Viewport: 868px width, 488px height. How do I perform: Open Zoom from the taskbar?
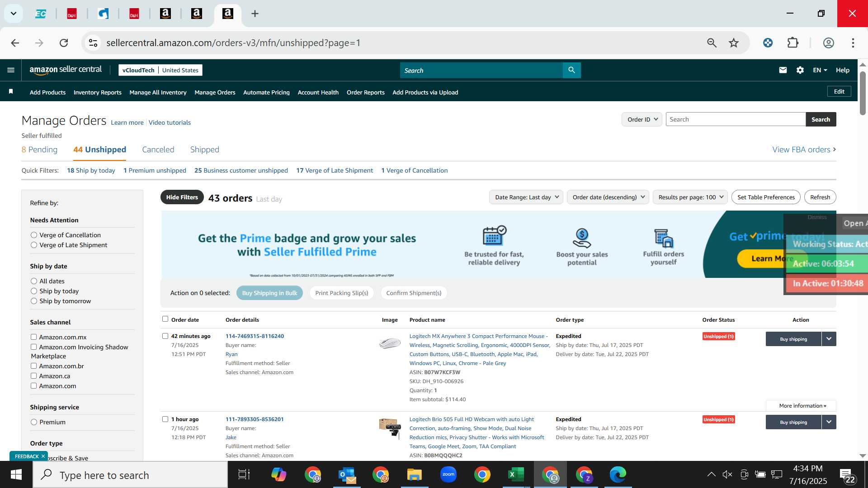tap(448, 475)
